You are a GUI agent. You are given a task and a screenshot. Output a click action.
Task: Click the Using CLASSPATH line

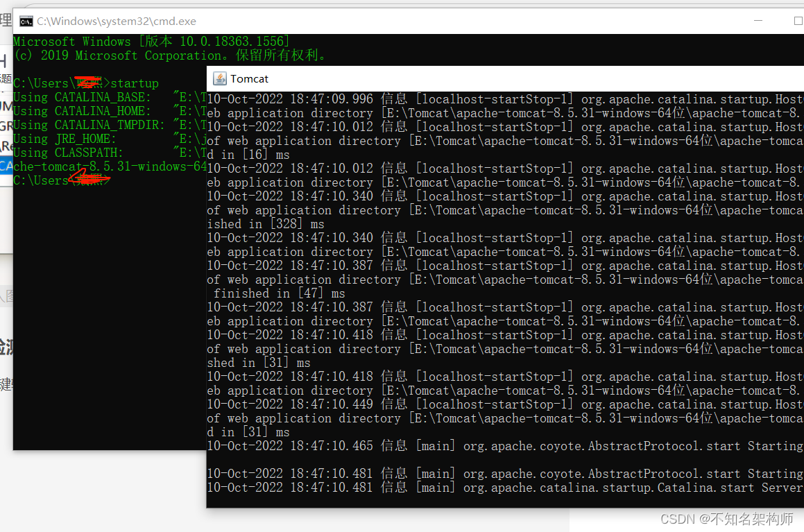coord(110,153)
